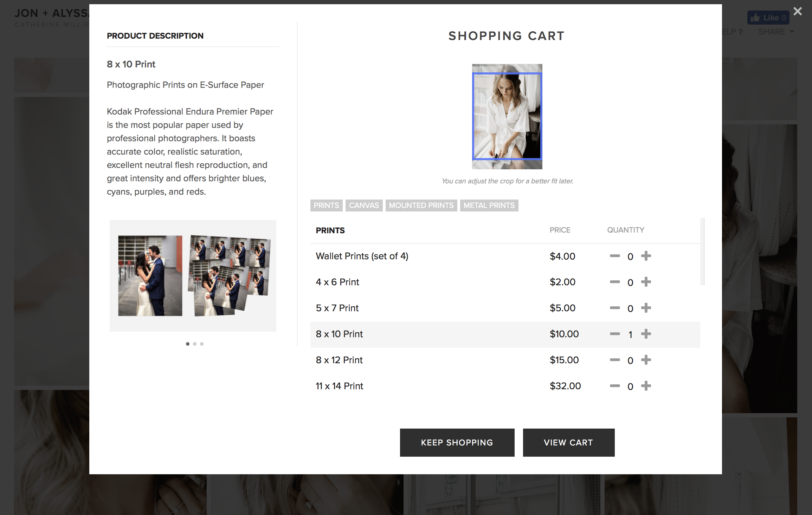Like the gallery on Facebook
Image resolution: width=812 pixels, height=515 pixels.
click(768, 18)
